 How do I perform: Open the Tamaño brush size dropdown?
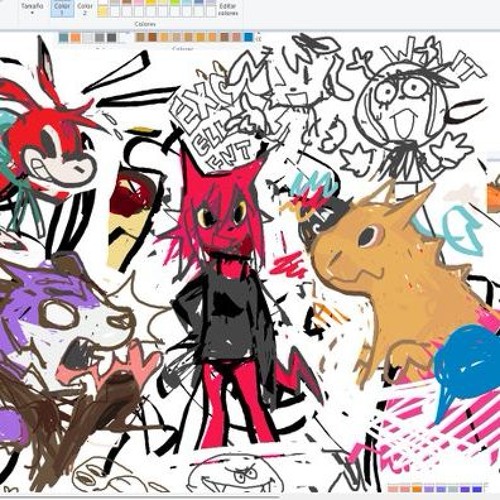[x=32, y=9]
